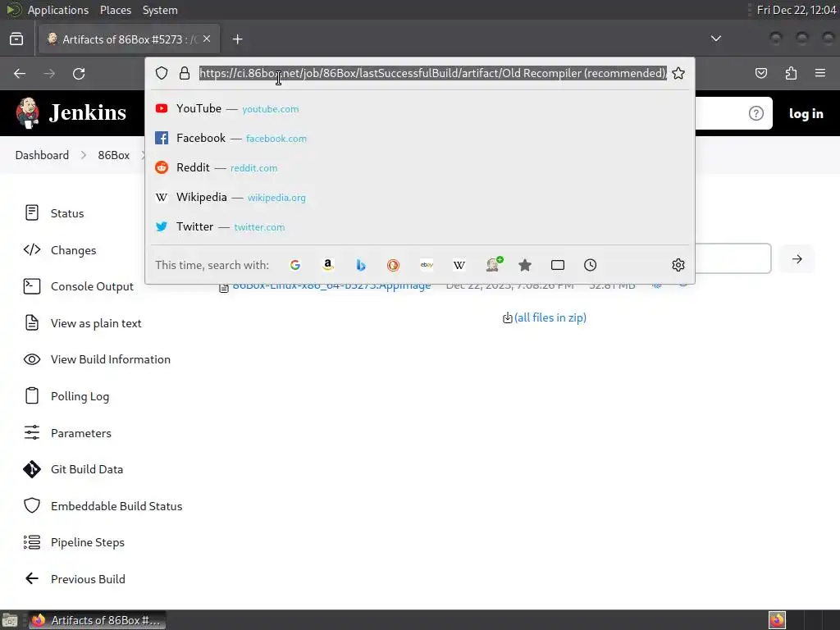Show desktop via bottom panel icon
Screen dimensions: 840x630
(10, 620)
